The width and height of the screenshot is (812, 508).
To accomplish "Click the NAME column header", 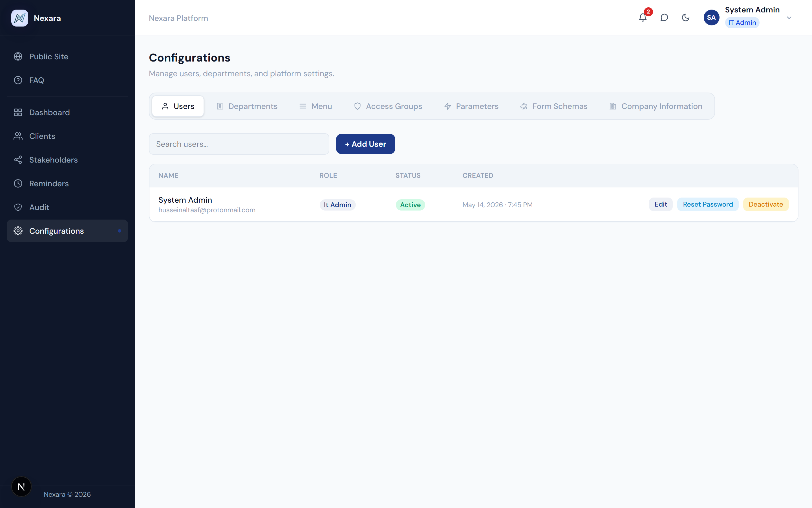I will tap(168, 175).
